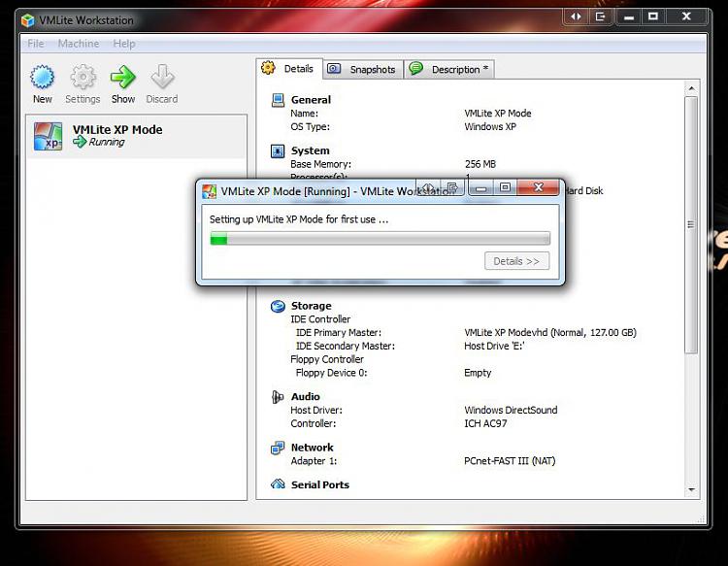Click the green Show arrow icon
The image size is (728, 566).
[123, 77]
